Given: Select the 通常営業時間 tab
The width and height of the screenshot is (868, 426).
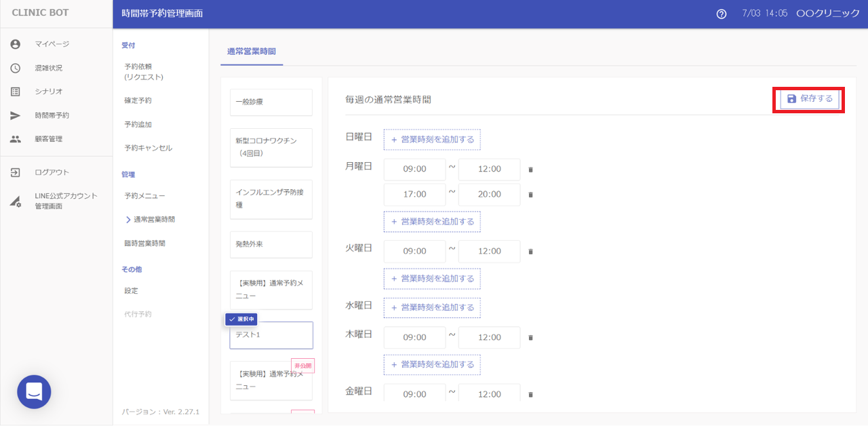Looking at the screenshot, I should pos(252,52).
